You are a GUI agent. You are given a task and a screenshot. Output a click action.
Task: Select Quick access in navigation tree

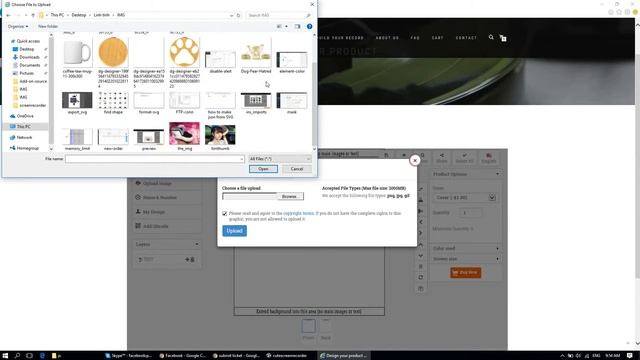pyautogui.click(x=28, y=41)
